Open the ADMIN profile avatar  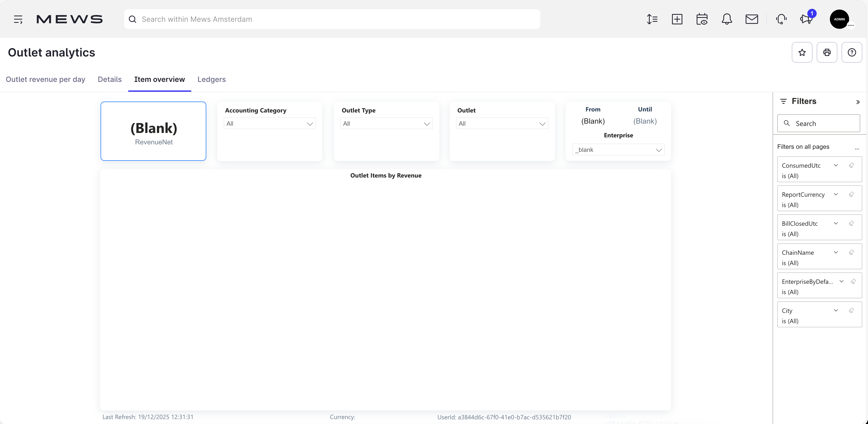point(839,19)
